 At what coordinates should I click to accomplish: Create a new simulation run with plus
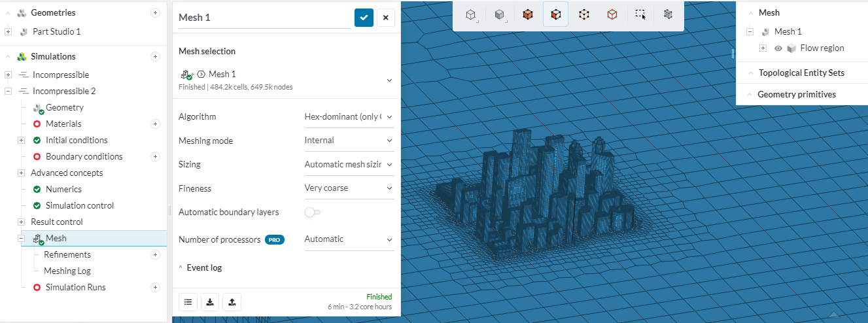[155, 287]
